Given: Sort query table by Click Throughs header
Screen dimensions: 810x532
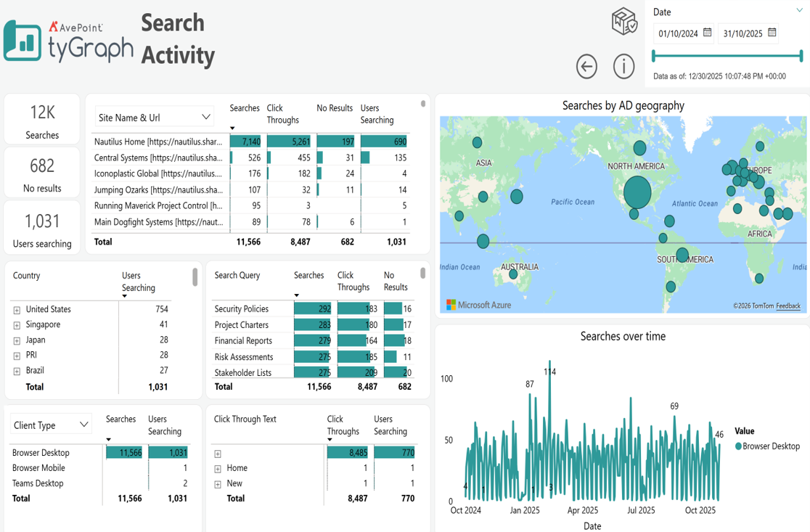Looking at the screenshot, I should tap(353, 281).
